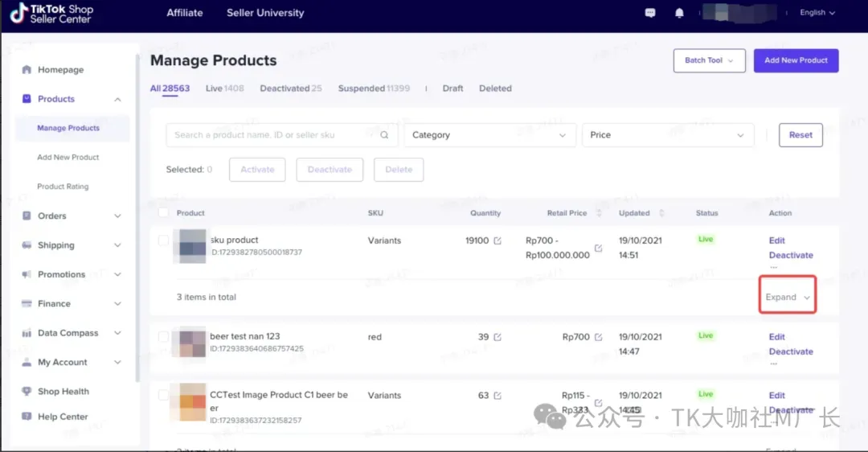The width and height of the screenshot is (868, 452).
Task: Edit the sku product listing
Action: tap(776, 240)
